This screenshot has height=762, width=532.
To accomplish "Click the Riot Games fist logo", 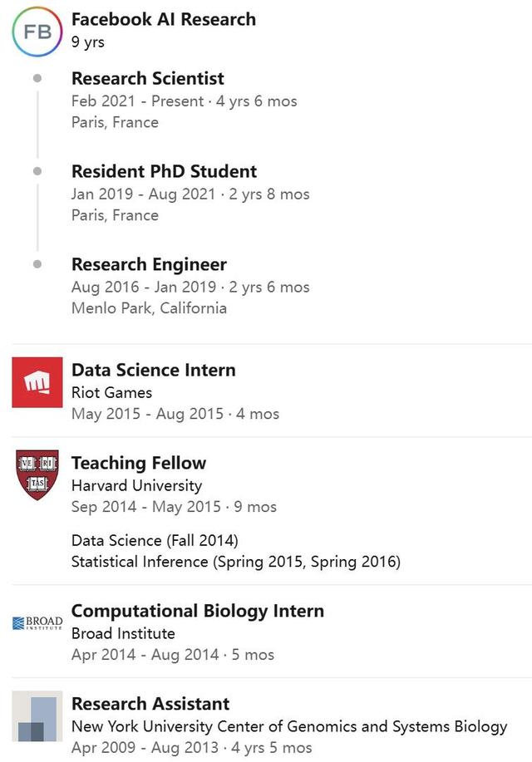I will tap(37, 382).
